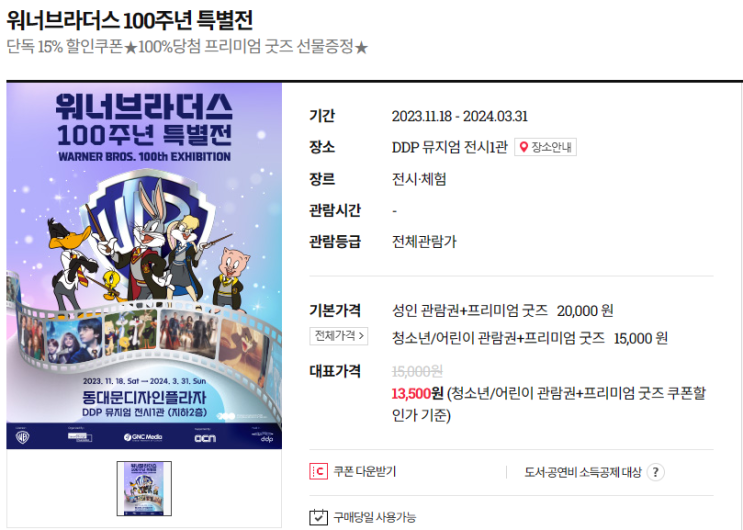This screenshot has height=530, width=743.
Task: Expand 전체가격 full price list
Action: click(339, 336)
